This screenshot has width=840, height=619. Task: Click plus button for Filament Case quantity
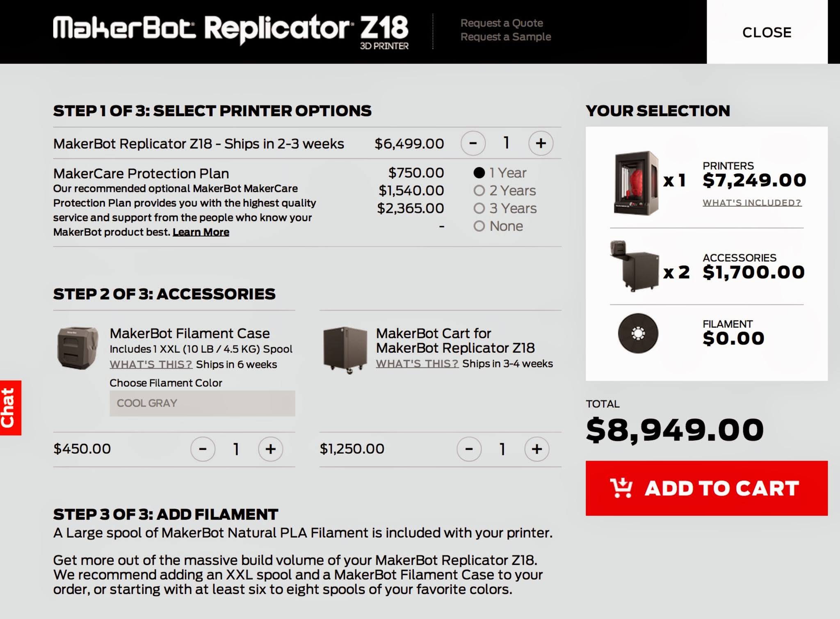pyautogui.click(x=270, y=449)
